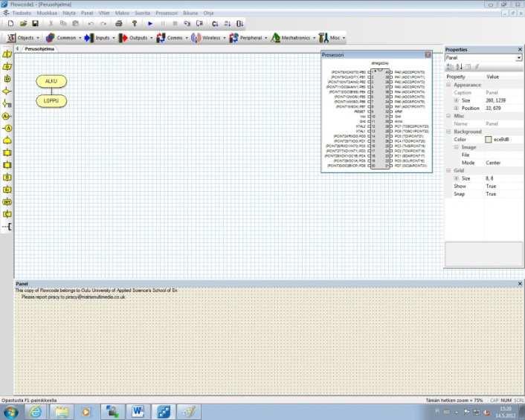Expand the Position property
525x420 pixels.
(x=456, y=109)
